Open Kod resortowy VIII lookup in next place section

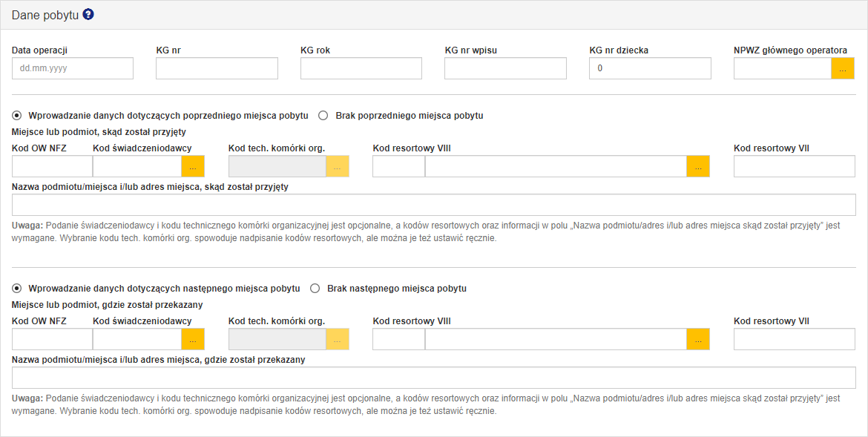tap(698, 339)
